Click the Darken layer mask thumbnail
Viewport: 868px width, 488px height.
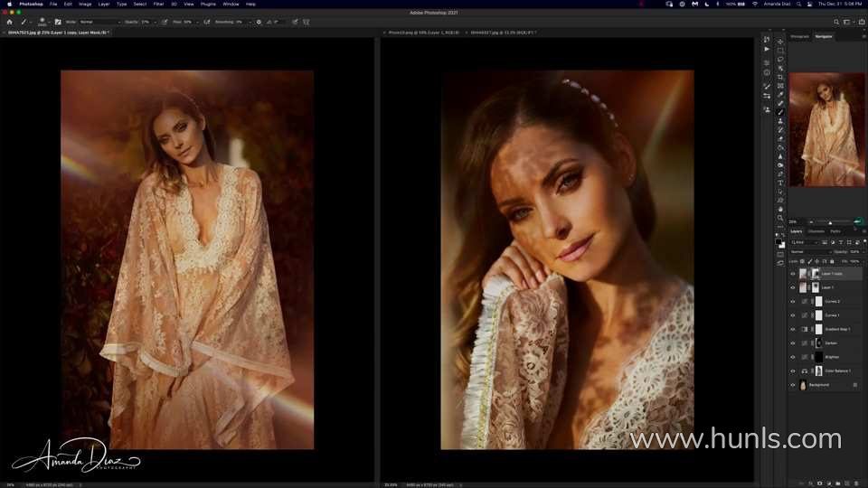[819, 343]
